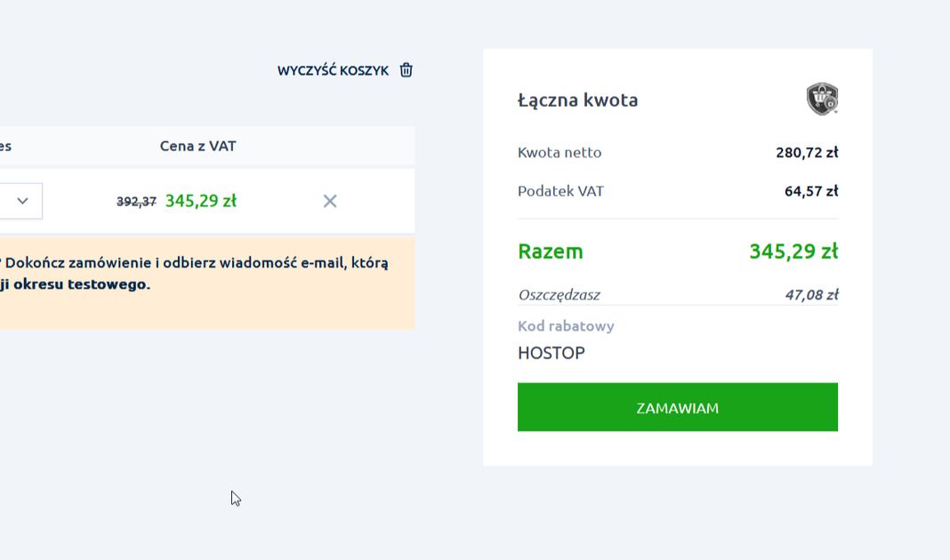Click the Cena z VAT column header
This screenshot has height=560, width=950.
pos(197,146)
